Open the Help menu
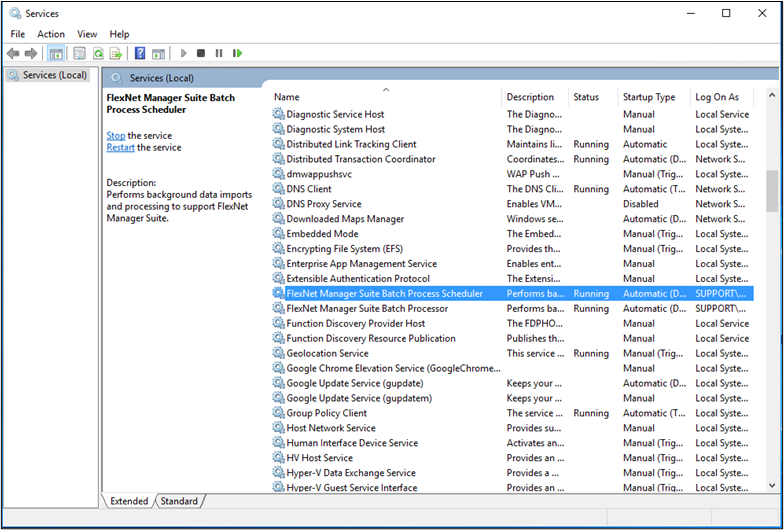The height and width of the screenshot is (530, 784). [120, 34]
